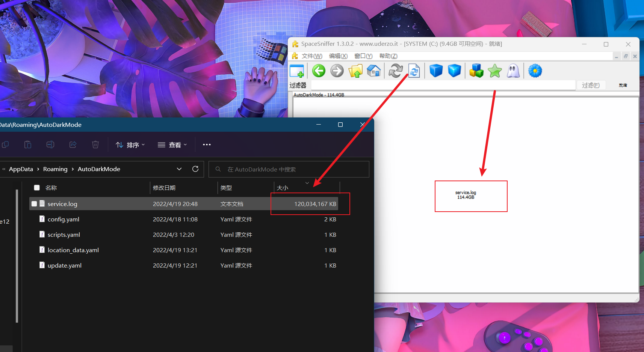Click the darker blue cube icon

(x=436, y=71)
